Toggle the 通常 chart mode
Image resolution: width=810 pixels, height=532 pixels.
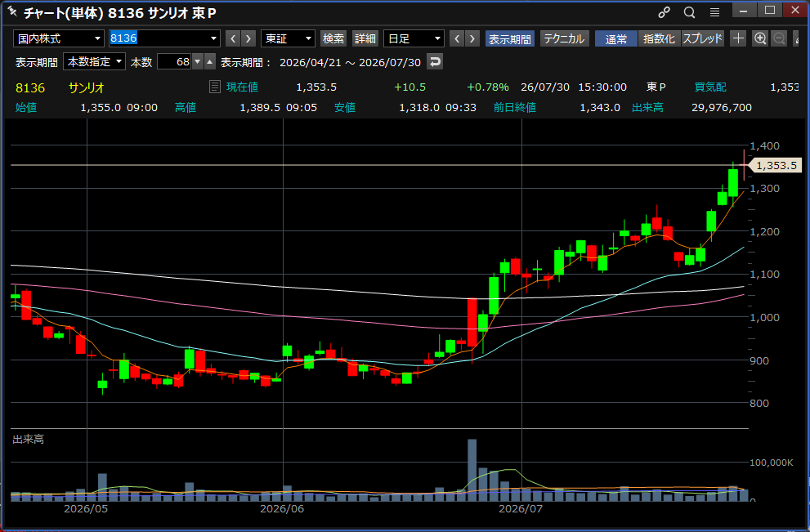click(615, 38)
